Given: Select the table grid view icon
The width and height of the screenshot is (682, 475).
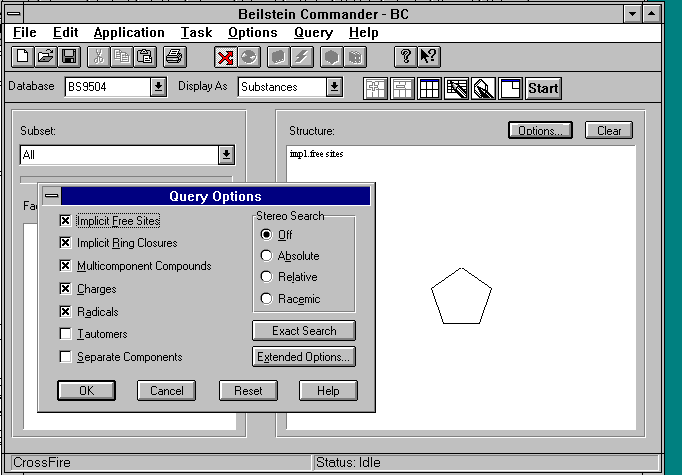Looking at the screenshot, I should (429, 88).
